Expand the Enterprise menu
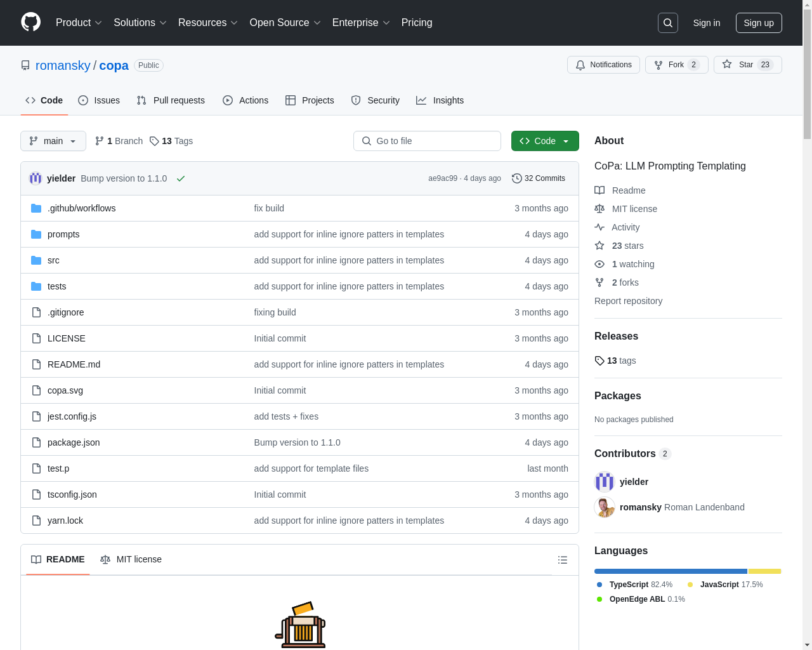Image resolution: width=812 pixels, height=650 pixels. pos(361,23)
